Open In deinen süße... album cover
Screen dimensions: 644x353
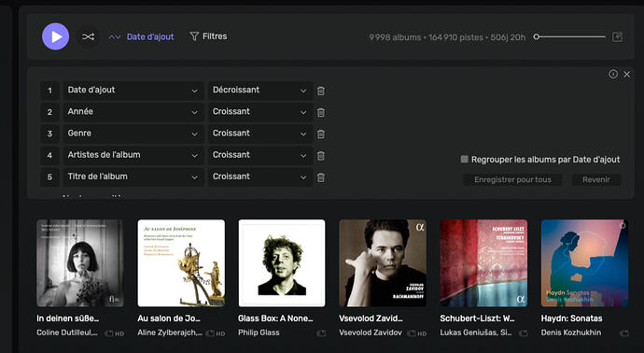pos(80,263)
